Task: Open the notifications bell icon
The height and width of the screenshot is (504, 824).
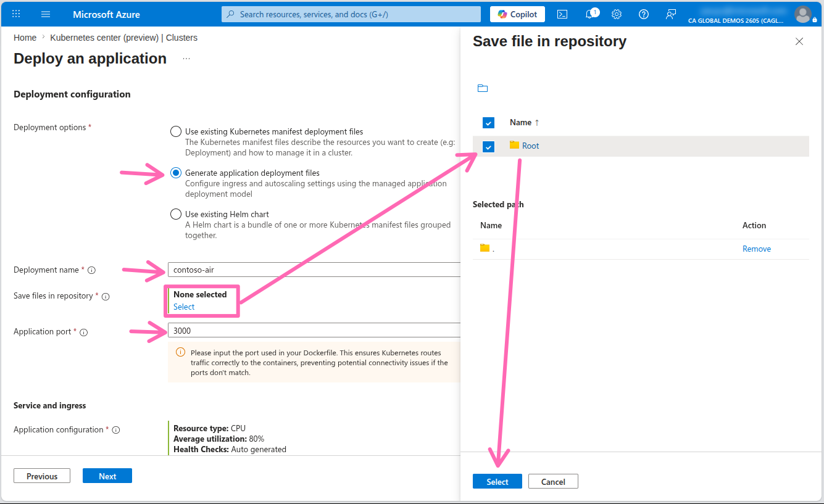Action: (x=590, y=14)
